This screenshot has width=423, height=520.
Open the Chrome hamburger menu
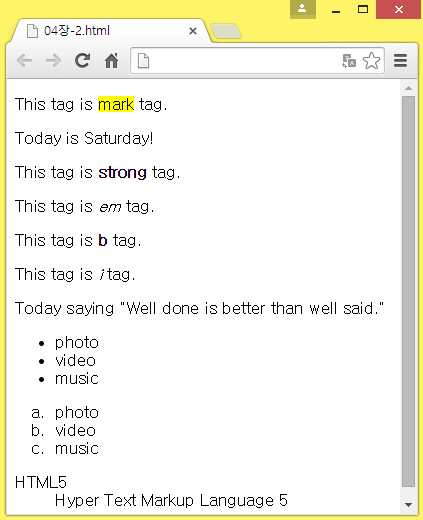(400, 61)
